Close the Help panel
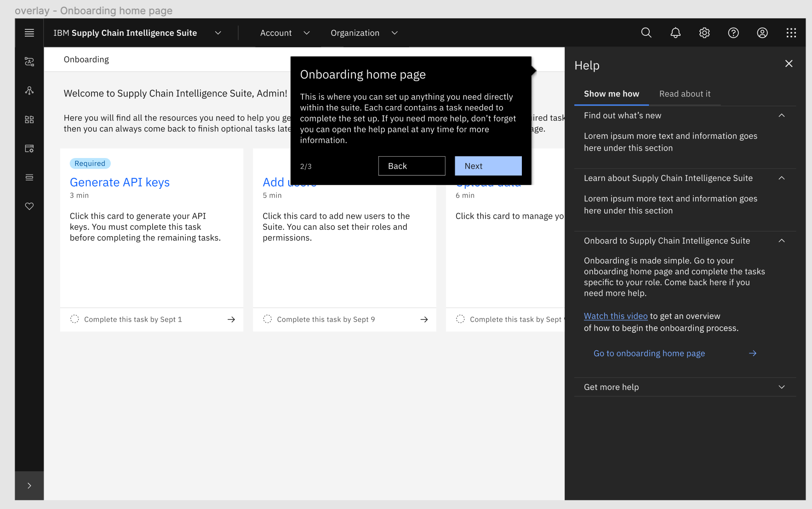The height and width of the screenshot is (509, 812). tap(789, 64)
